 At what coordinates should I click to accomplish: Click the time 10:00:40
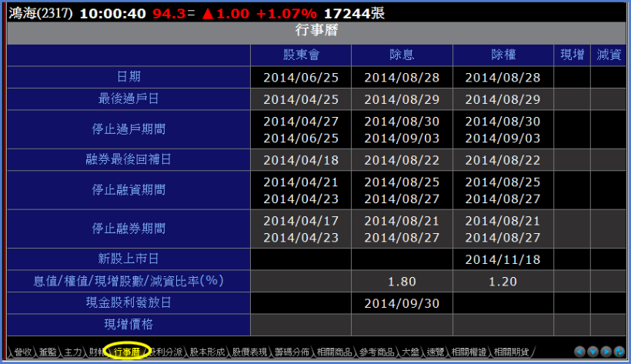click(x=113, y=14)
